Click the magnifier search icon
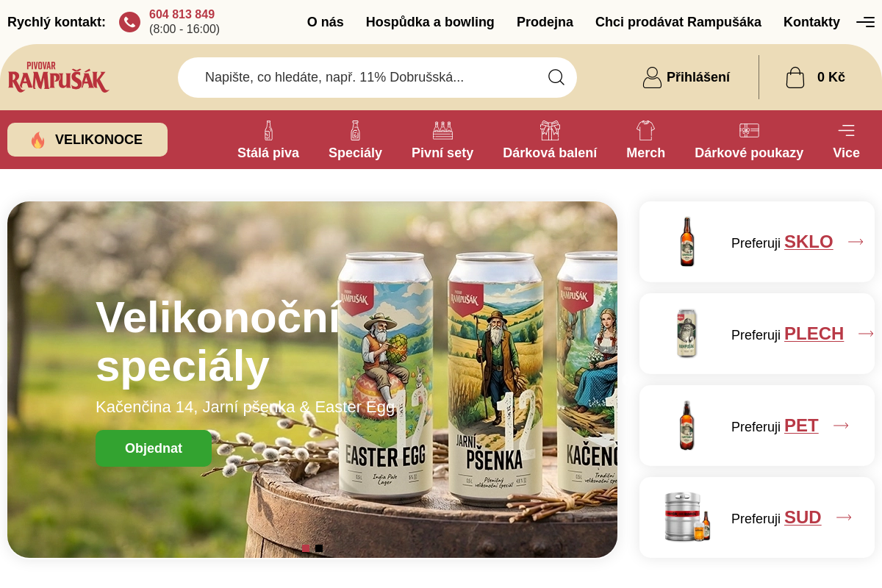 (x=556, y=77)
